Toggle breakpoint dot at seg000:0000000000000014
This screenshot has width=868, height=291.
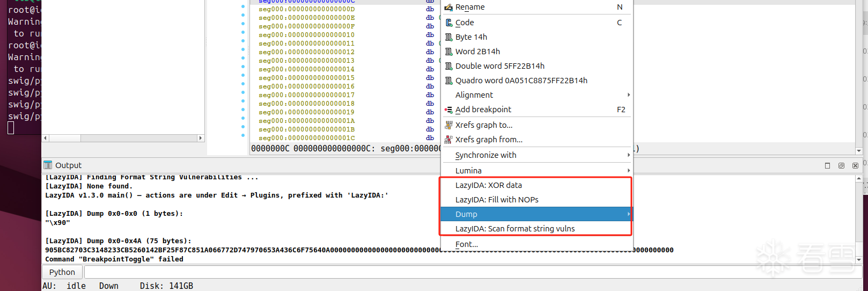pyautogui.click(x=243, y=67)
